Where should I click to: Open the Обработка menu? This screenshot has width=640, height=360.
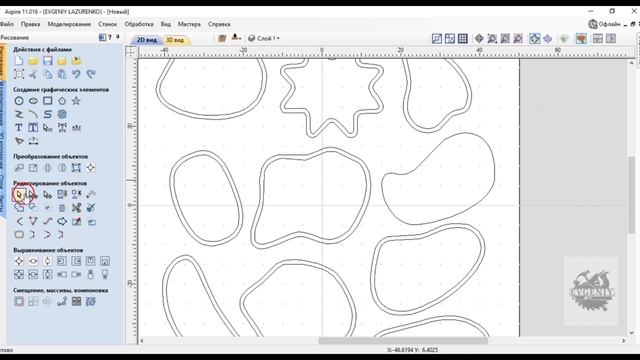point(139,24)
